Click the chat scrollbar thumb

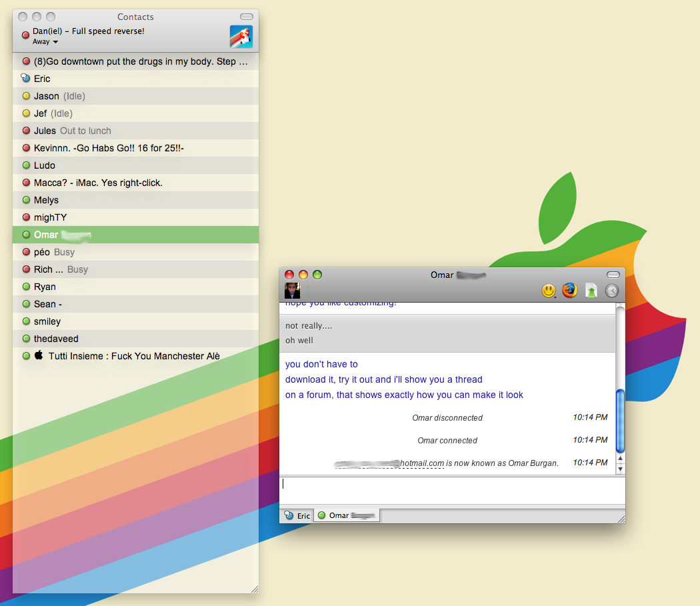coord(619,421)
